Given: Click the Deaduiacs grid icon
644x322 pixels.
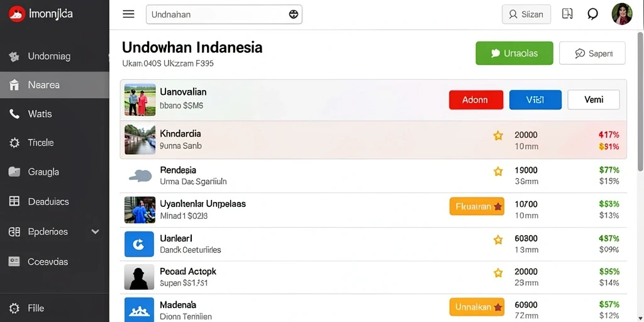Looking at the screenshot, I should (14, 202).
